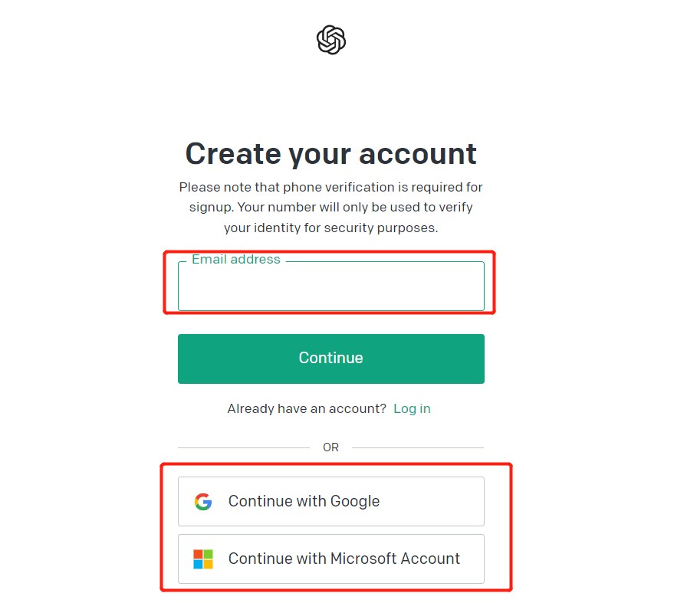Image resolution: width=674 pixels, height=616 pixels.
Task: Click the "Create your account" heading
Action: click(x=330, y=153)
